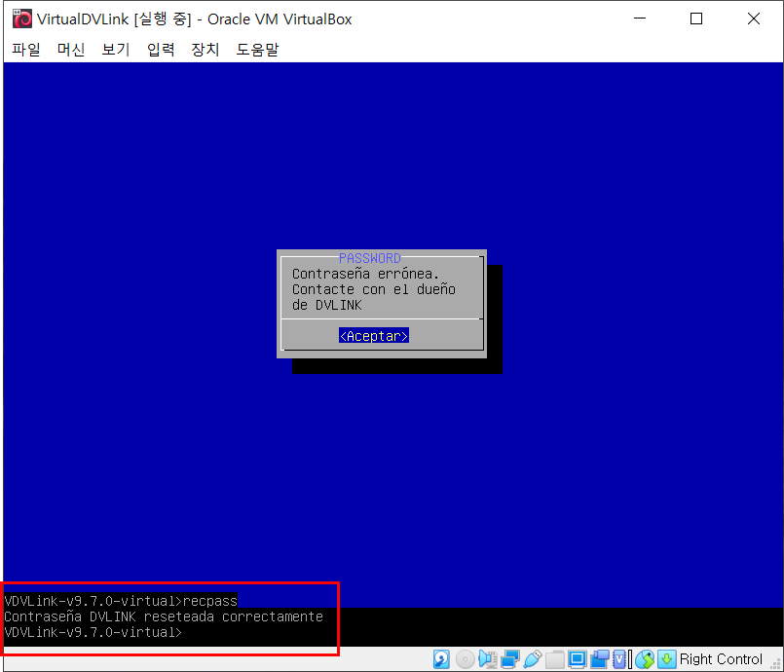Image resolution: width=784 pixels, height=672 pixels.
Task: Open the 보기 menu
Action: click(x=116, y=49)
